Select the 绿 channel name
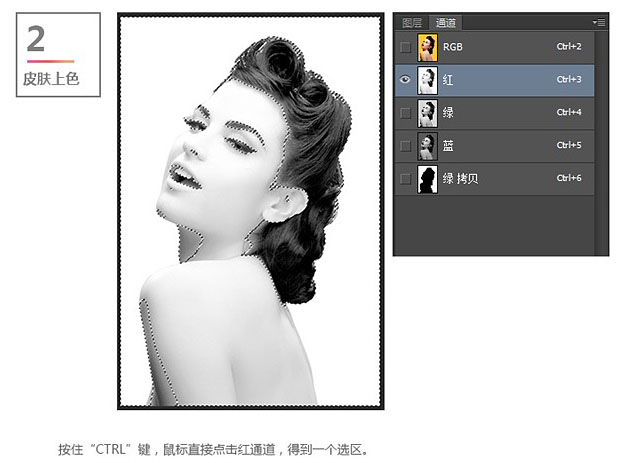Screen dimensions: 620x463 coord(448,113)
